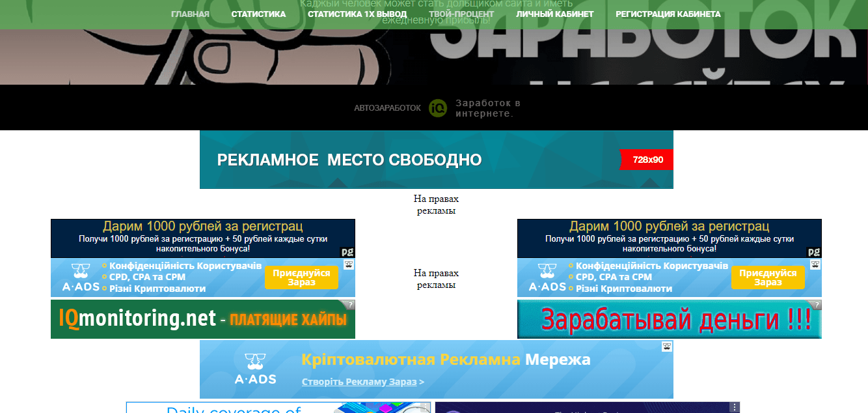Open СТАТИСТИКА 1Х ВЫВОД page
The image size is (868, 413).
(x=357, y=14)
